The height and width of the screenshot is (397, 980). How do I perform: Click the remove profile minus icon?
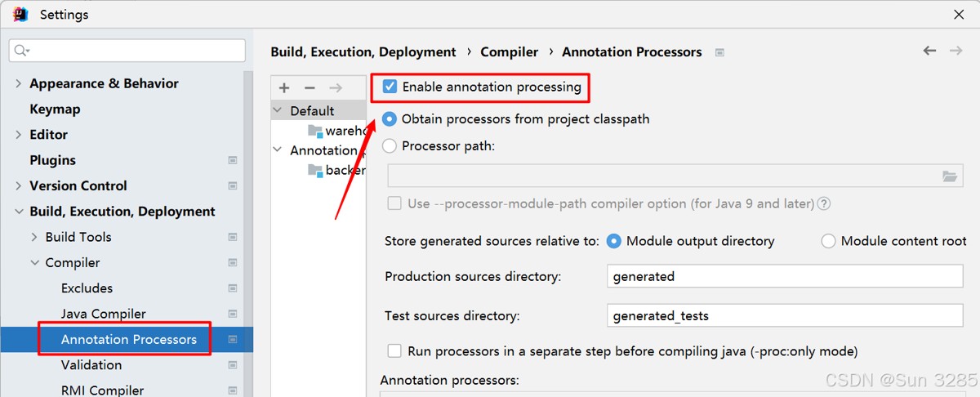coord(310,88)
